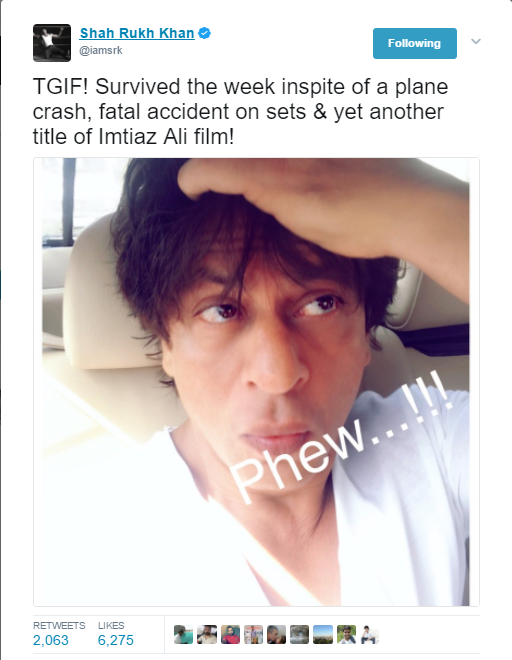
Task: Open last liker avatar, seated person
Action: click(369, 634)
